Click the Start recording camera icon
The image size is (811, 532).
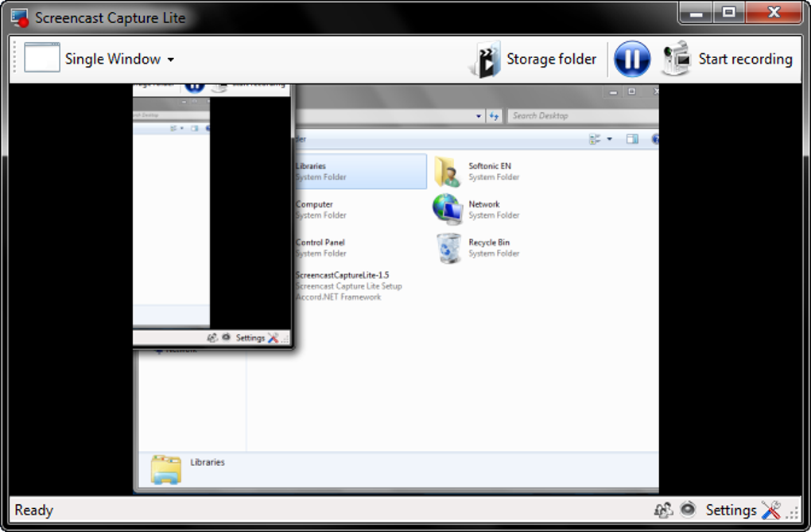click(x=676, y=58)
